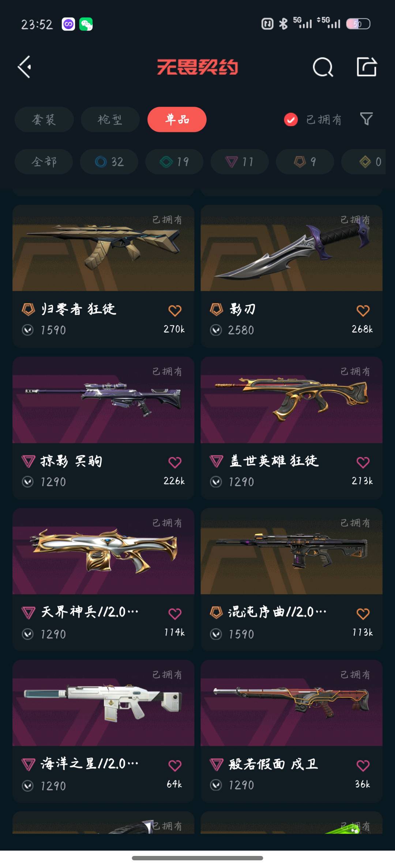Tap the share icon at top right

(367, 67)
